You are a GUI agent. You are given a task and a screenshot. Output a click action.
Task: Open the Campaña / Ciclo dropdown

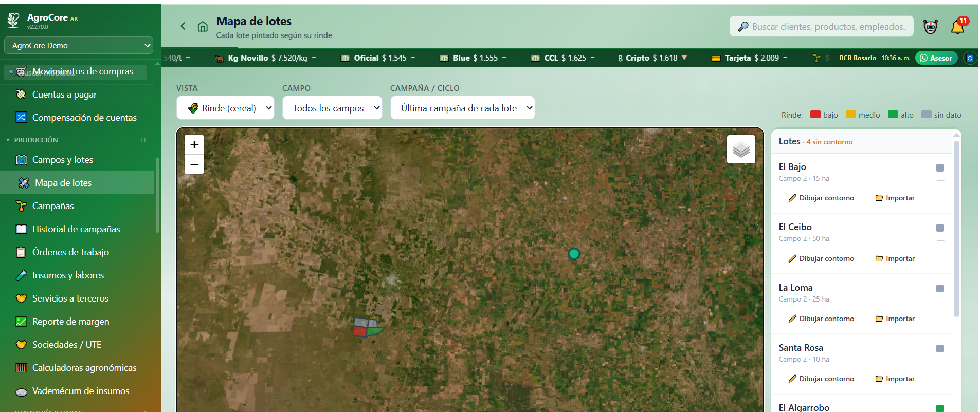(x=463, y=108)
